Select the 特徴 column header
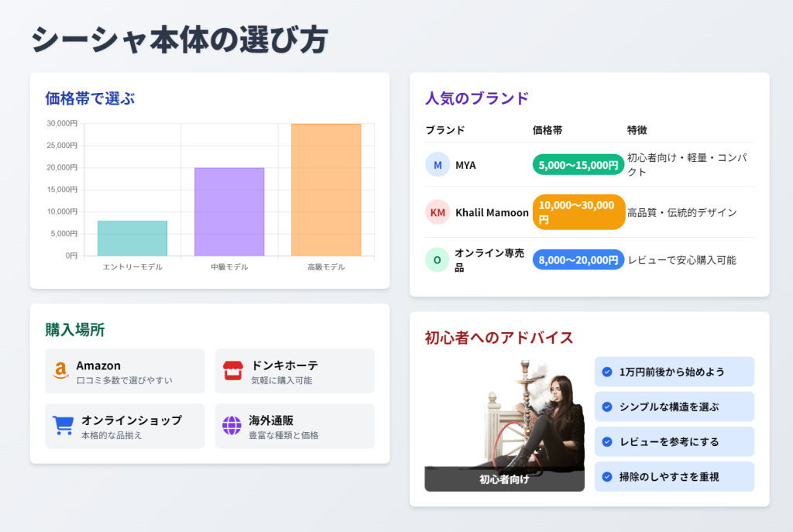This screenshot has width=793, height=532. pyautogui.click(x=637, y=131)
